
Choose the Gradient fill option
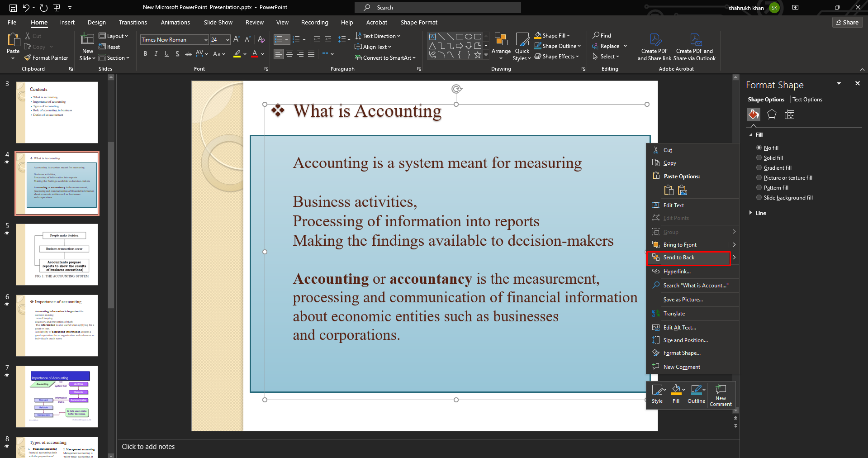759,168
